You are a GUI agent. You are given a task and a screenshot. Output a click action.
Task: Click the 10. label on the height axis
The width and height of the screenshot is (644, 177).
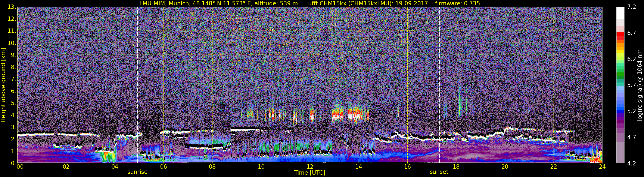click(x=12, y=43)
